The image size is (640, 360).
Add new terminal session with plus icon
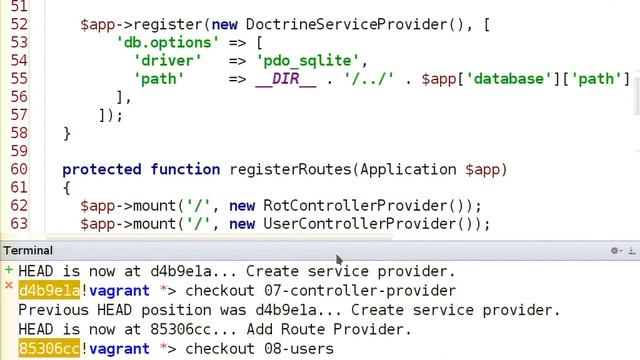[x=9, y=270]
